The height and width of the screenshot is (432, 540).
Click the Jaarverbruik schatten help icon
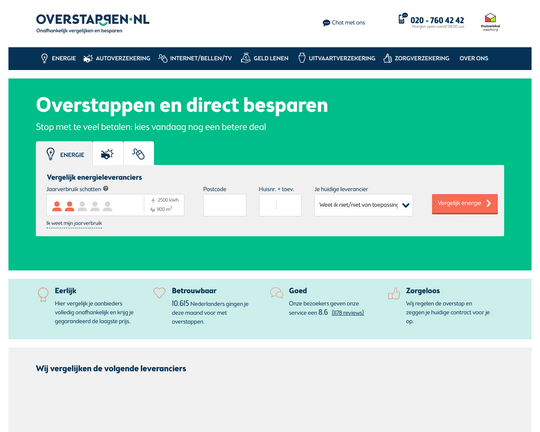[x=106, y=188]
